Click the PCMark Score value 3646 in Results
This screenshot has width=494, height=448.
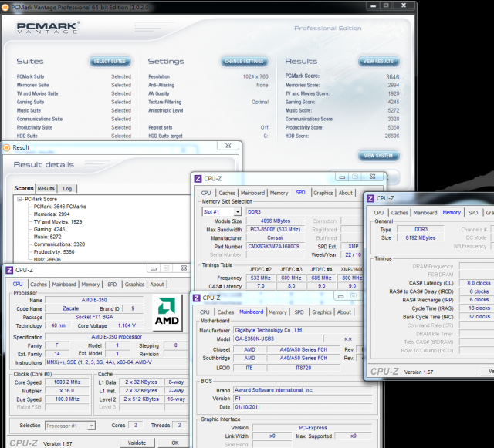(x=393, y=77)
